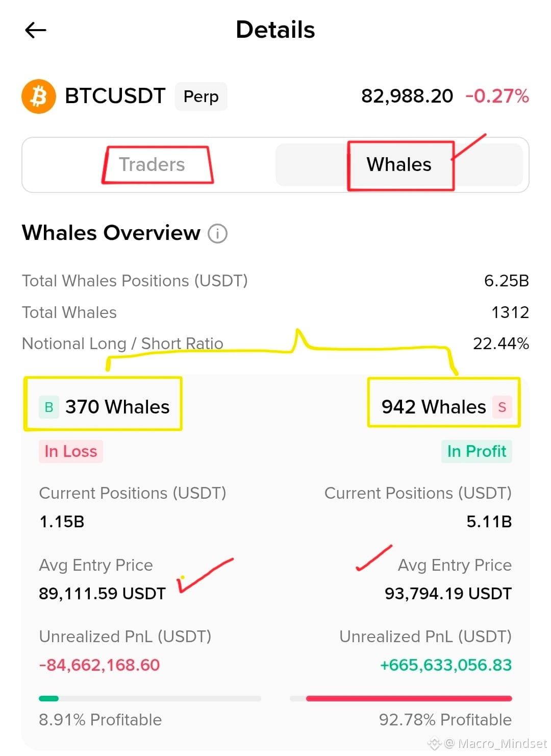
Task: Click the +665,633,056.83 unrealized PnL value
Action: (x=446, y=665)
